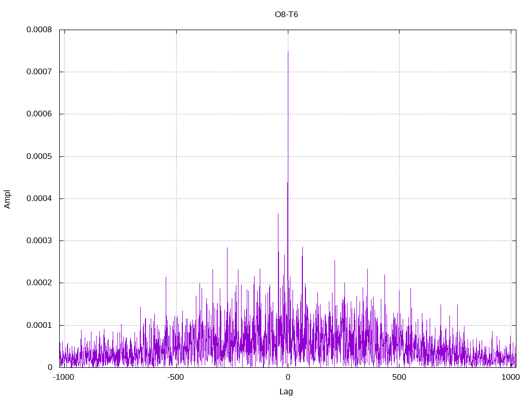Screen dimensions: 532x399
Task: Click the 0.0008 y-axis tick label
Action: coord(39,30)
